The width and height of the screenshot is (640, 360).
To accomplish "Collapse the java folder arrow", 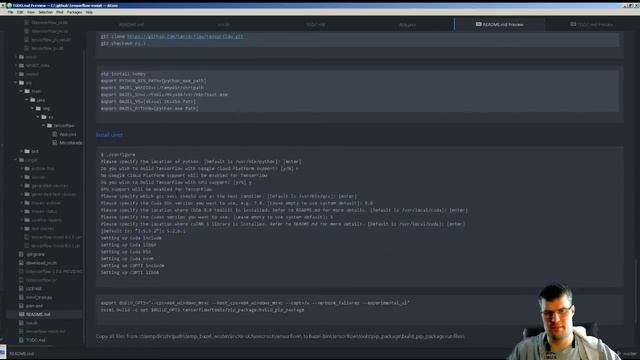I will [27, 100].
